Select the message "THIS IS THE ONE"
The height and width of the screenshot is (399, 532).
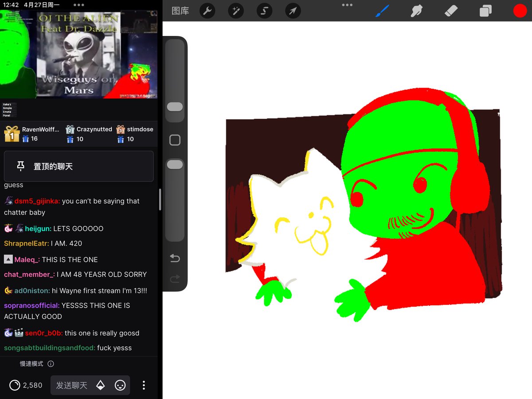tap(70, 259)
